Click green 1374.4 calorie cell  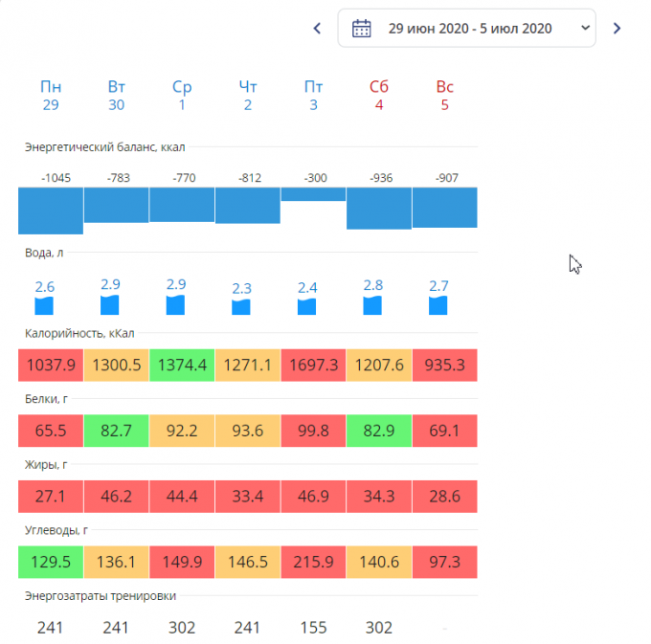click(182, 366)
